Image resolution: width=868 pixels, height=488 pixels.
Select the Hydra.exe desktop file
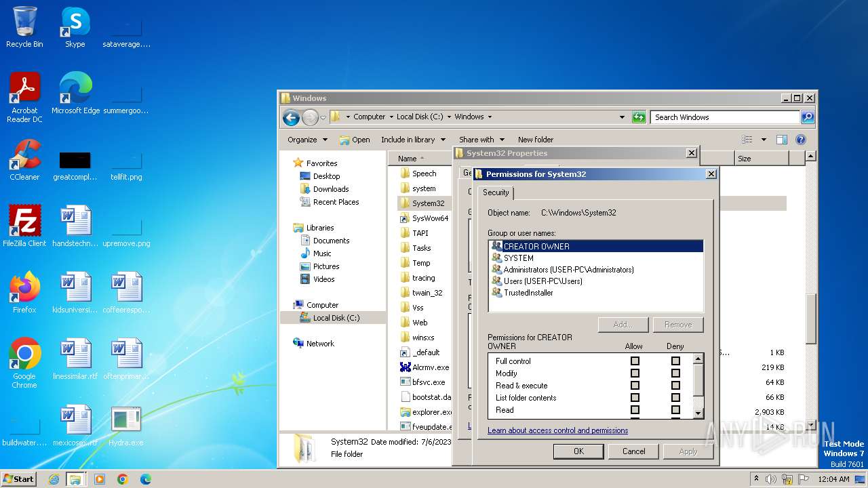pyautogui.click(x=125, y=426)
